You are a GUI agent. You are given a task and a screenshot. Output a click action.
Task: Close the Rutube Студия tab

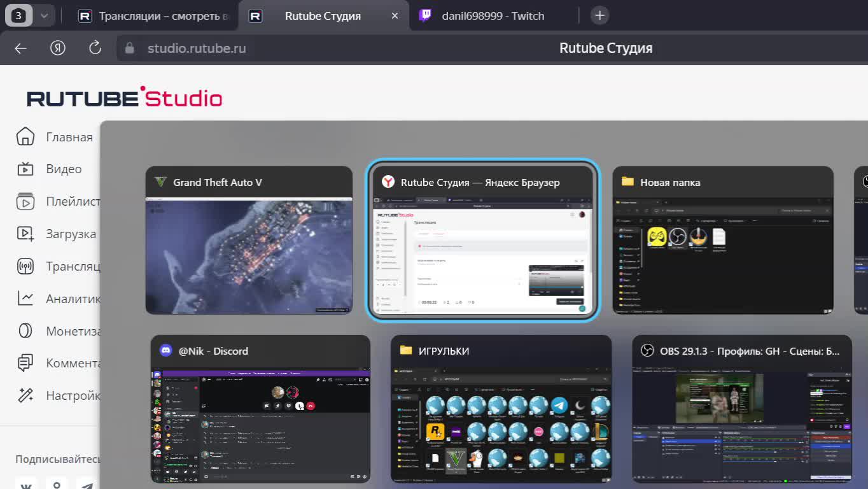(x=395, y=16)
